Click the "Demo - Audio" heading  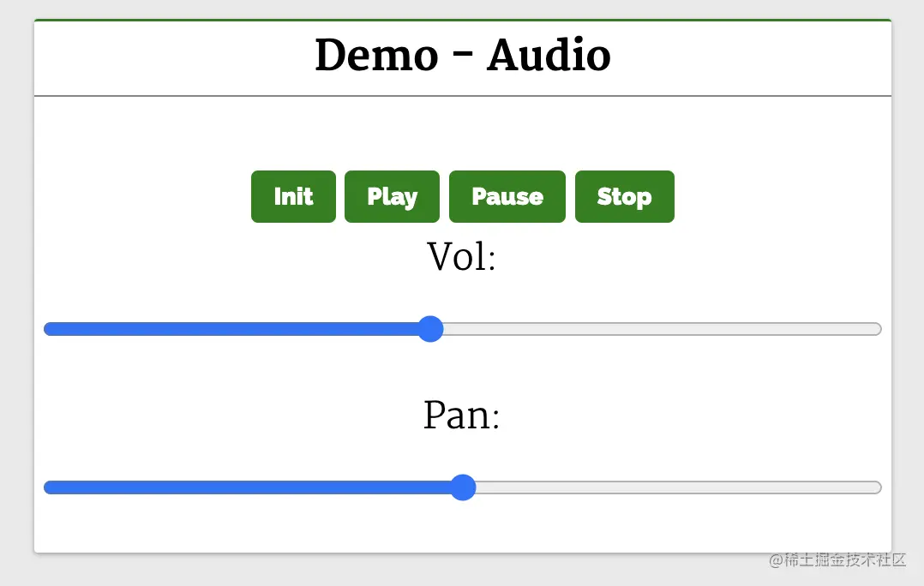point(463,56)
